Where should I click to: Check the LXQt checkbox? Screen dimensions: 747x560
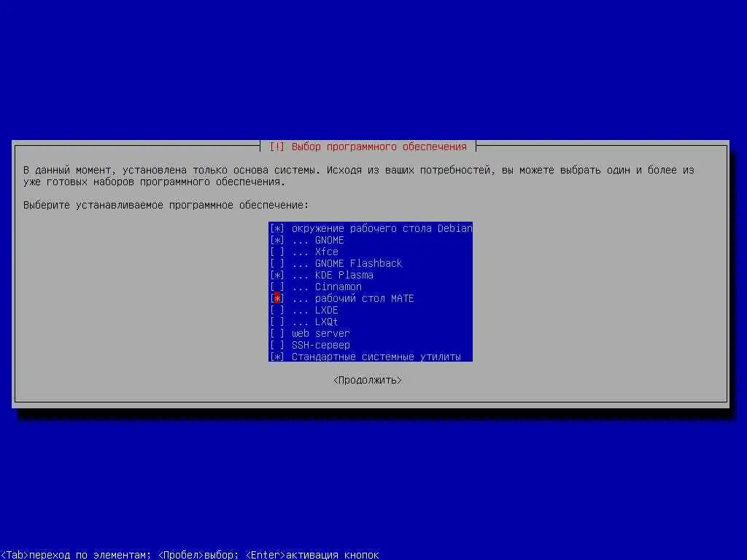coord(276,322)
